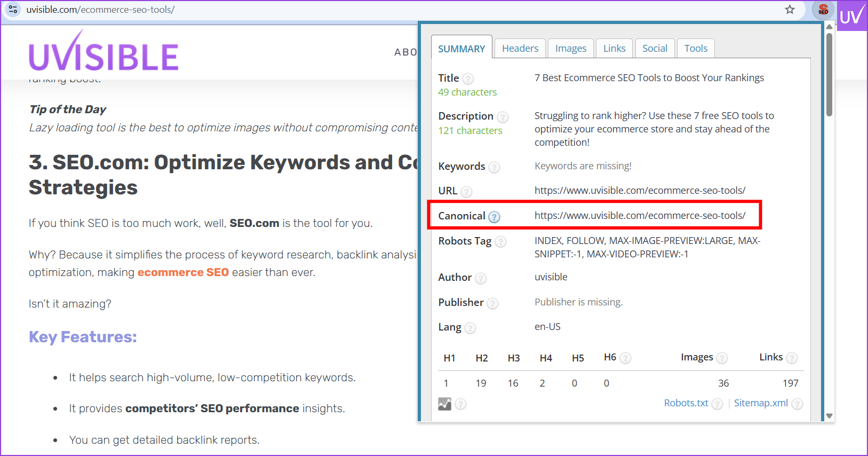Screen dimensions: 868x456
Task: Go to the Social tab
Action: tap(655, 49)
